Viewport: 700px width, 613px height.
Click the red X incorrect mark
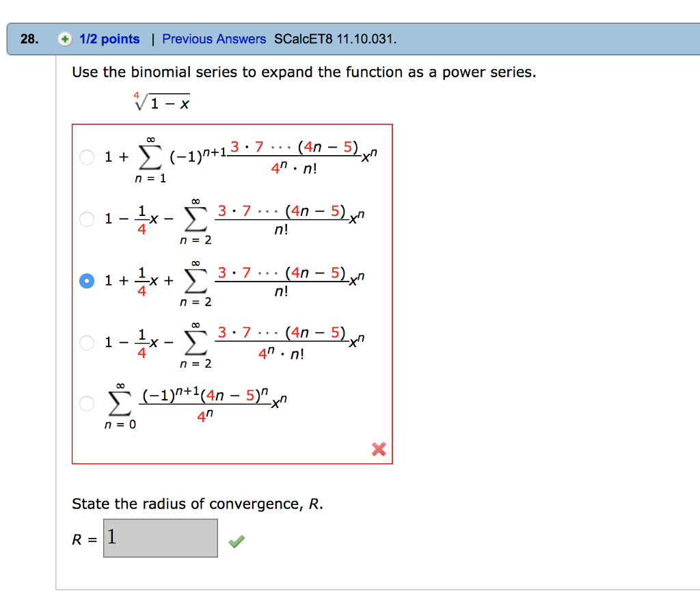378,450
